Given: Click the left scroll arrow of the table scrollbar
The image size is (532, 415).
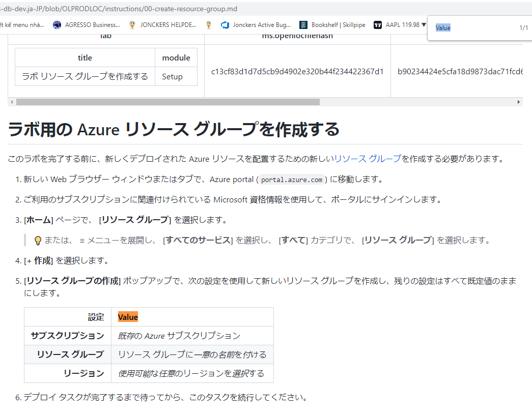Looking at the screenshot, I should 11,102.
